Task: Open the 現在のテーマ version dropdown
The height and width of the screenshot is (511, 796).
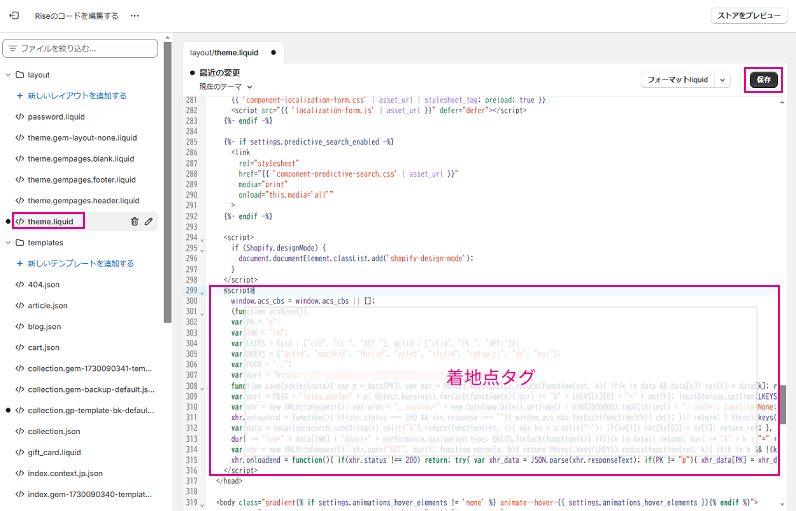Action: (225, 87)
